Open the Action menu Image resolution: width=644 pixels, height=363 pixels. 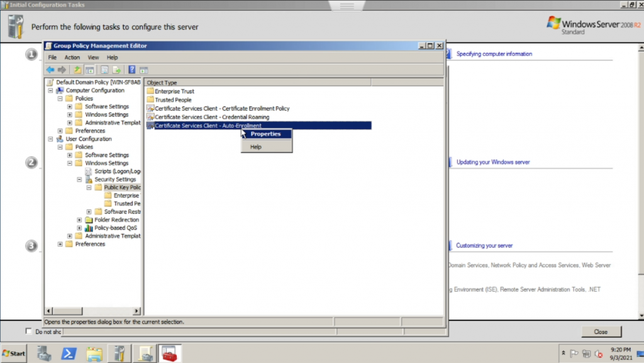point(72,57)
